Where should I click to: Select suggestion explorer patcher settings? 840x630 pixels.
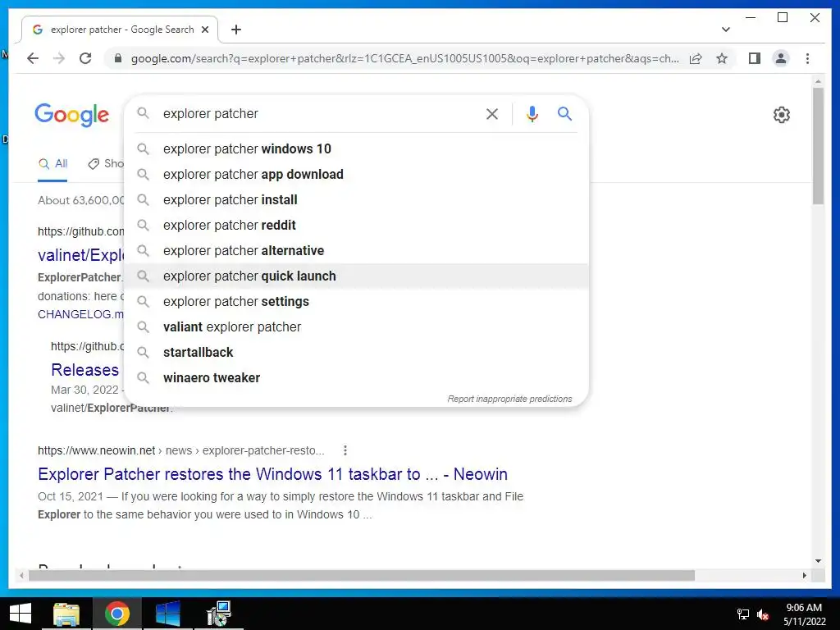[x=356, y=302]
